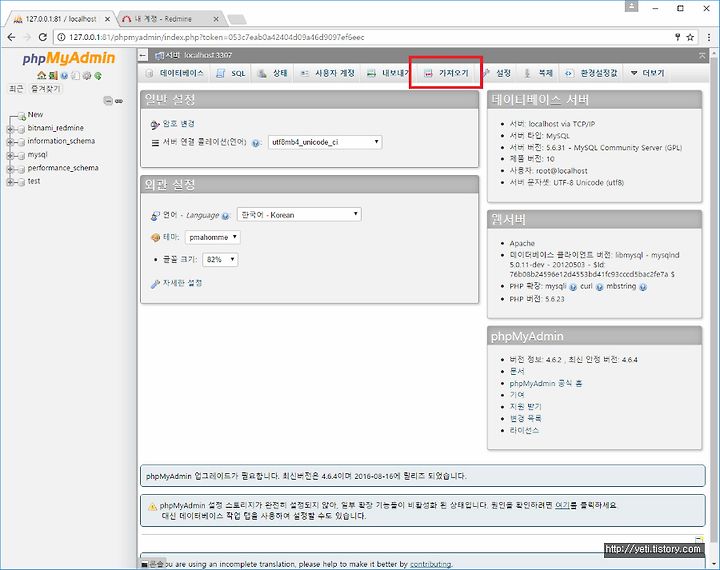This screenshot has width=720, height=570.
Task: Open the 기여 contribute link
Action: [x=517, y=395]
